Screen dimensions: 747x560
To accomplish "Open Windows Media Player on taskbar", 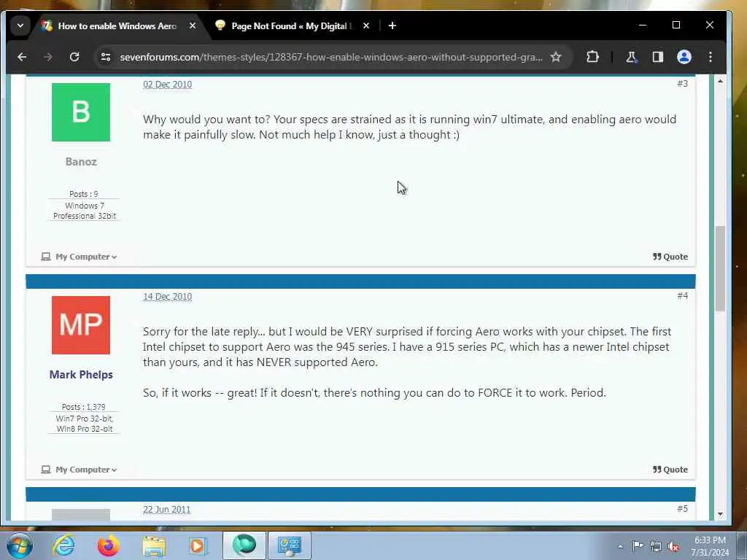I will (x=198, y=545).
